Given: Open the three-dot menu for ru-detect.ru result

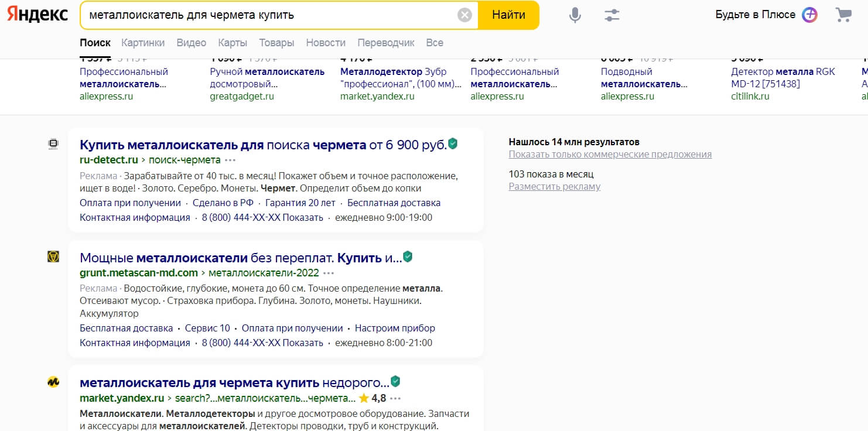Looking at the screenshot, I should 230,160.
